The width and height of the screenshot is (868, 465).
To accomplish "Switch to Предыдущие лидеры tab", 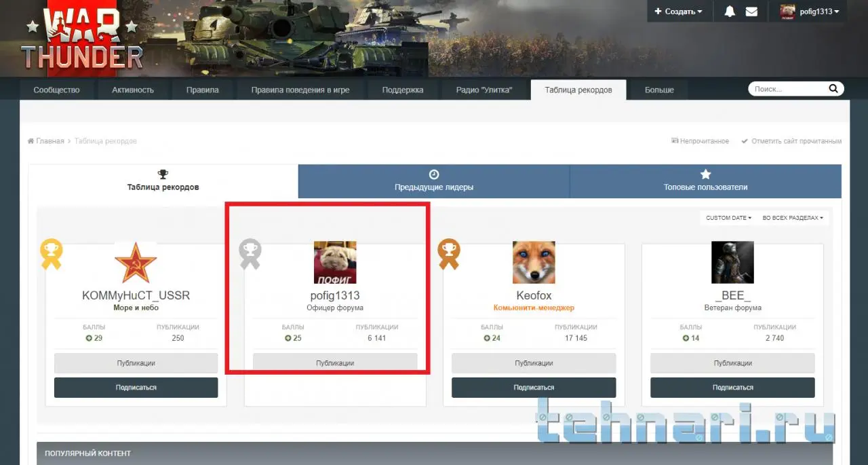I will pyautogui.click(x=434, y=181).
